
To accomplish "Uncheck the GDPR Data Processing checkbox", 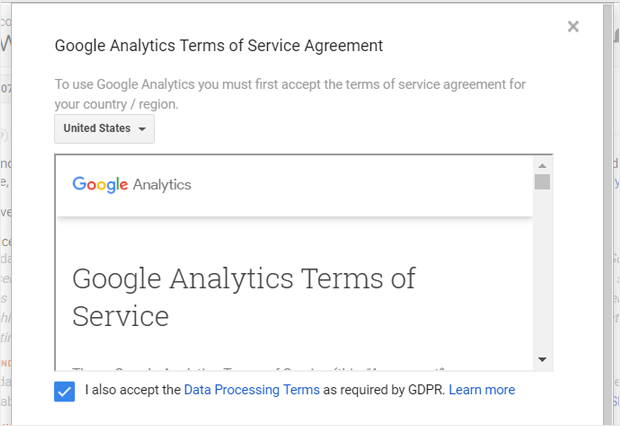I will [64, 391].
